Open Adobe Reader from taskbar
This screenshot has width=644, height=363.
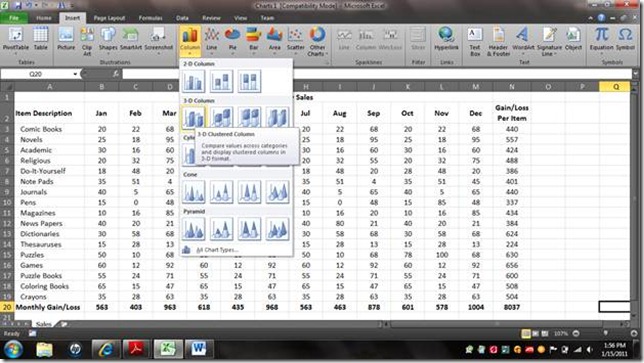(x=137, y=349)
